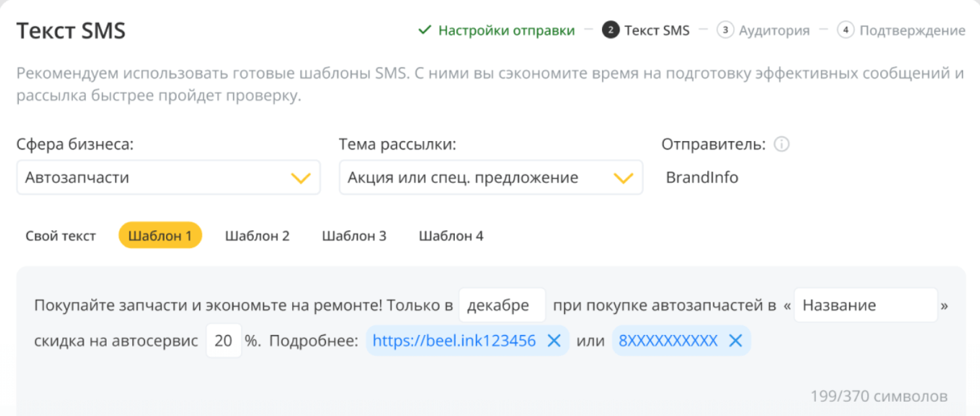The width and height of the screenshot is (980, 416).
Task: Click the green checkmark next to Настройки отправки
Action: click(425, 30)
